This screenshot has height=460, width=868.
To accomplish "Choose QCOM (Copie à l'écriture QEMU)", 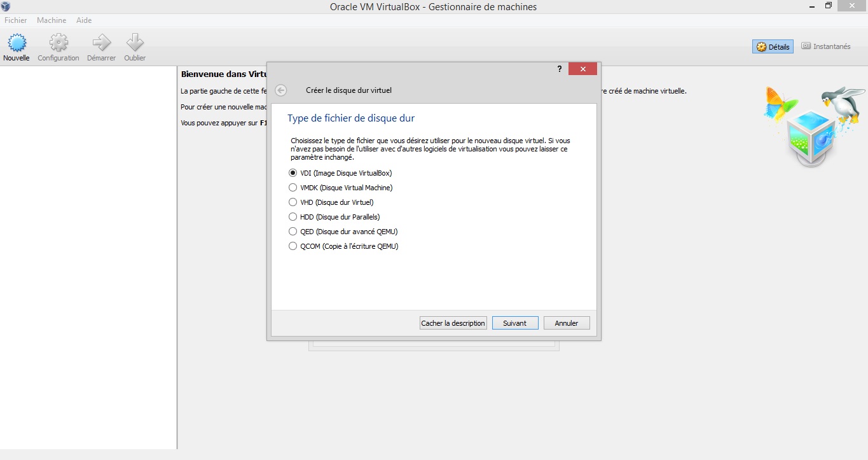I will (x=343, y=246).
